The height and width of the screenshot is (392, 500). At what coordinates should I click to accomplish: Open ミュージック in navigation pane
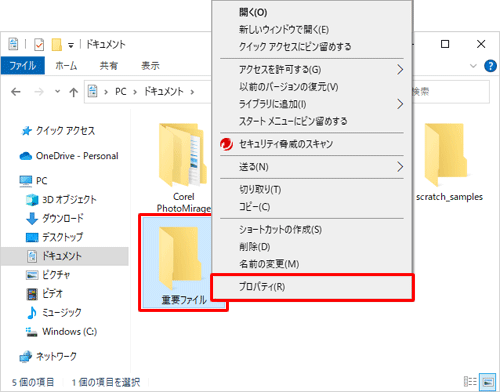62,313
